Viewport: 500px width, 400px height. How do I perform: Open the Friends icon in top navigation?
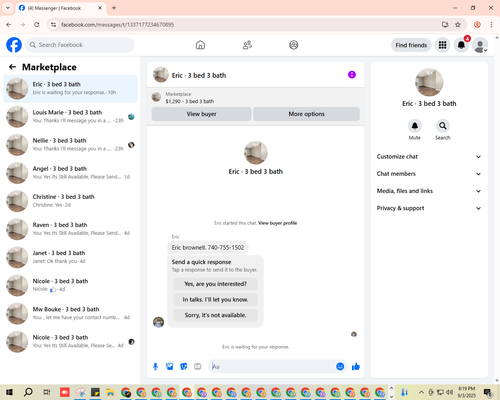tap(247, 45)
